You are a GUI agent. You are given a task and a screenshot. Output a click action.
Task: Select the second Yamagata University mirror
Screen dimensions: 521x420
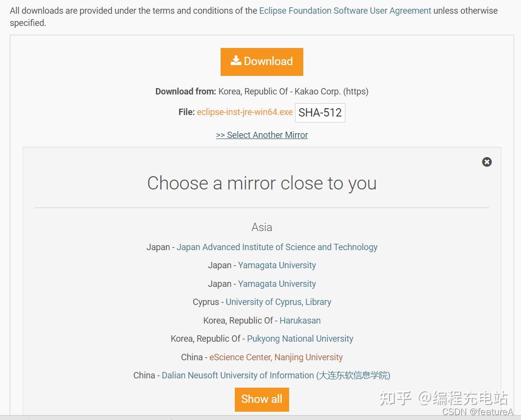(277, 284)
